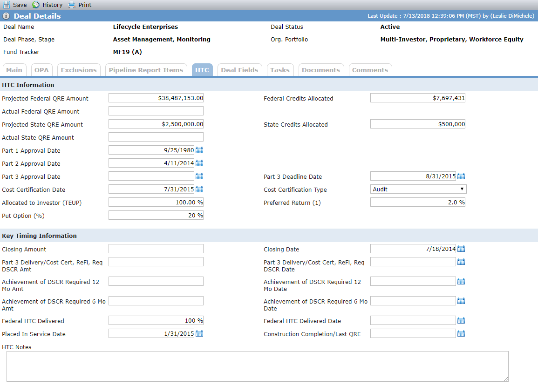Screen dimensions: 538x392
Task: Click the Active deal status value
Action: pos(390,27)
